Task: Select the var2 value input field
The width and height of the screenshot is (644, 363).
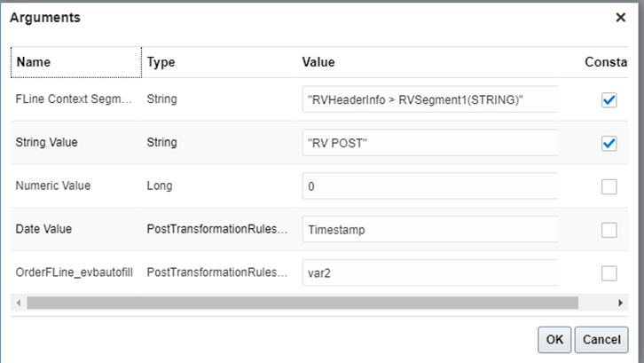Action: [429, 272]
